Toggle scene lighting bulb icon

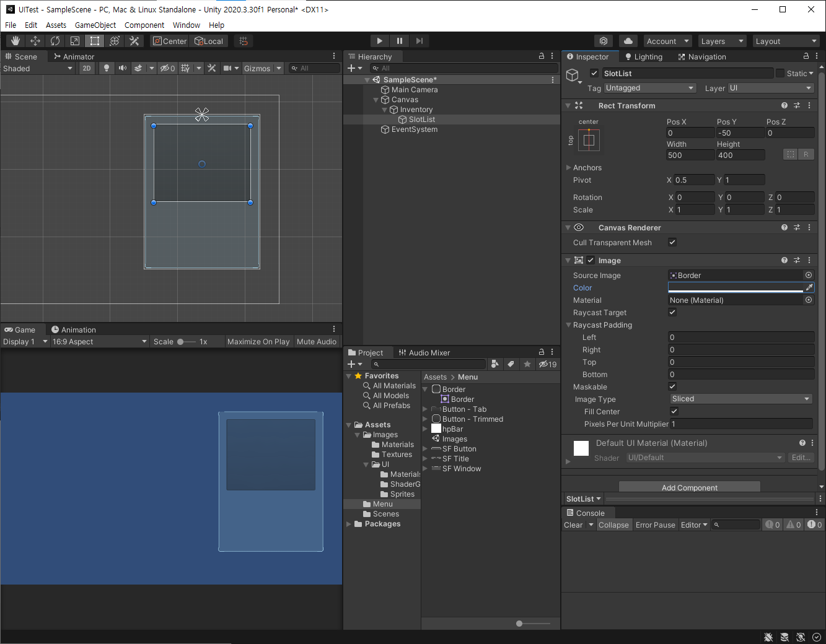coord(107,68)
